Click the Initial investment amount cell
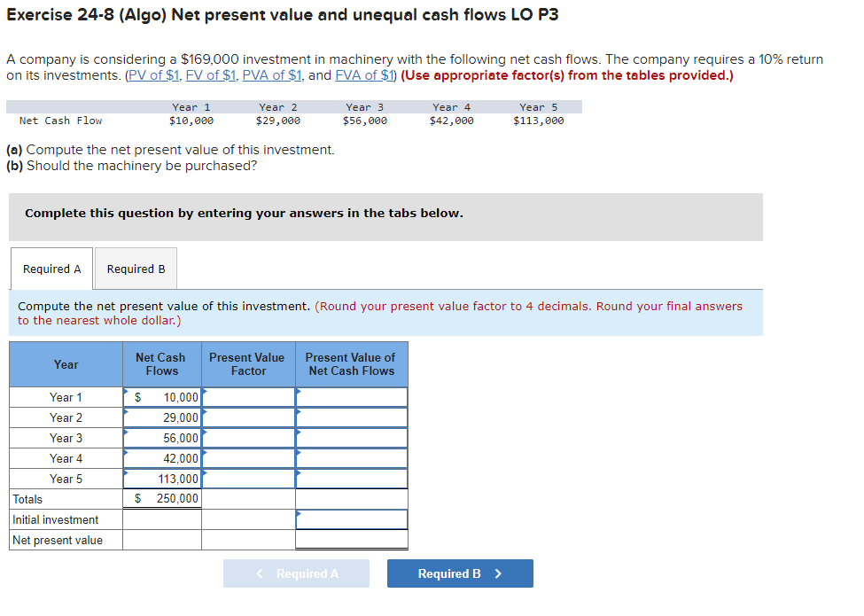Screen dimensions: 864x616 point(351,519)
